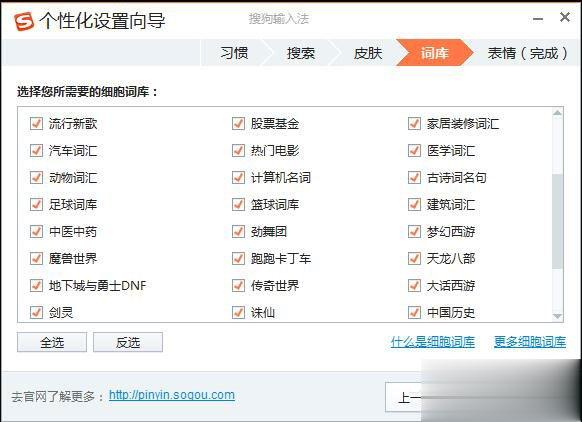Toggle the 股票基金 checkbox
582x422 pixels.
pos(238,123)
